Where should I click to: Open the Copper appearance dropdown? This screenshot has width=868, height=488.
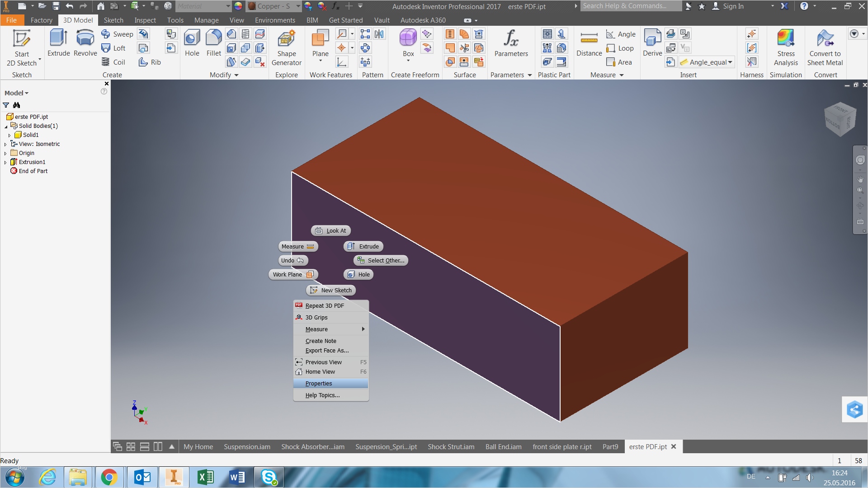[x=298, y=6]
